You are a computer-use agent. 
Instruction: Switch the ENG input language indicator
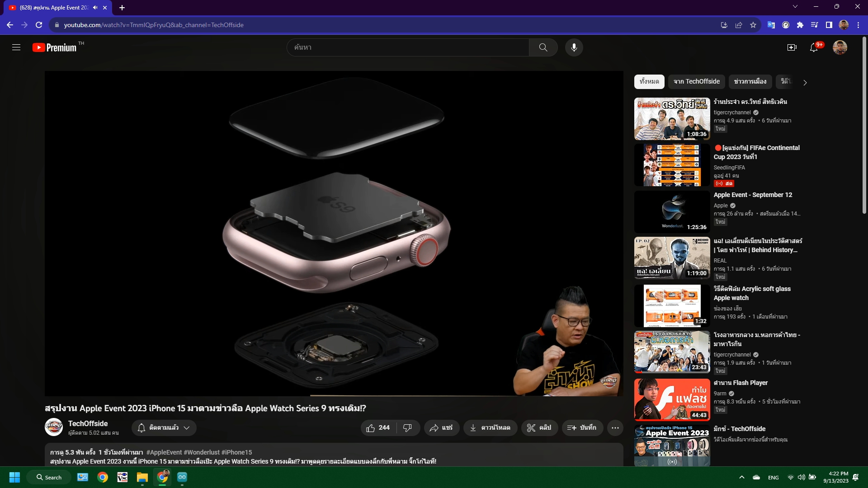coord(773,477)
